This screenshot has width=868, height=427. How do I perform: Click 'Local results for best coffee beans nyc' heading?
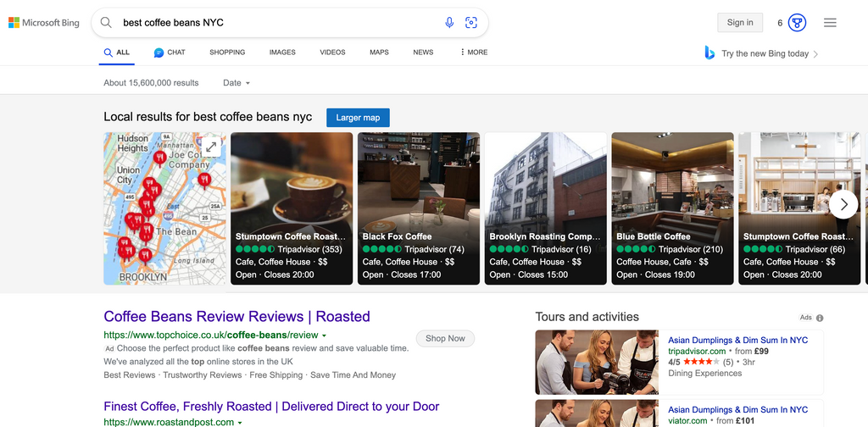208,117
